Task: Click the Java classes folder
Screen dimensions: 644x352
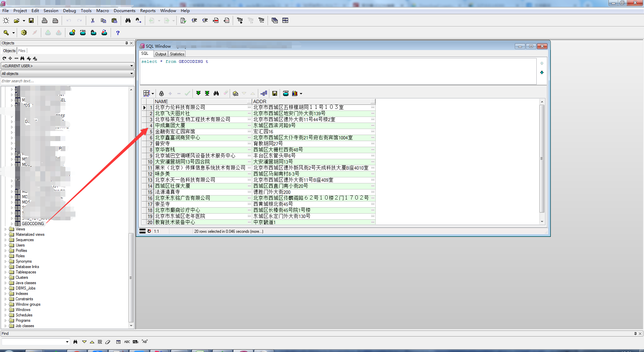Action: click(x=25, y=283)
